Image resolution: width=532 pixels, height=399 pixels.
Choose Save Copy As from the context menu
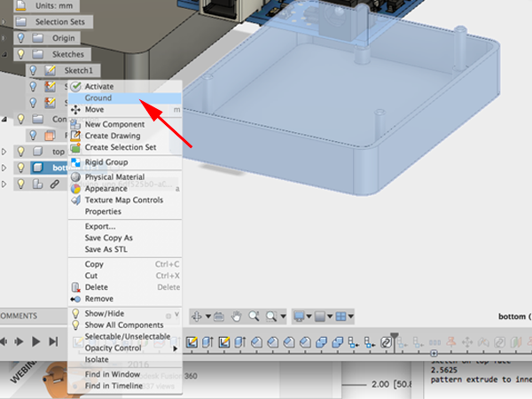[125, 238]
